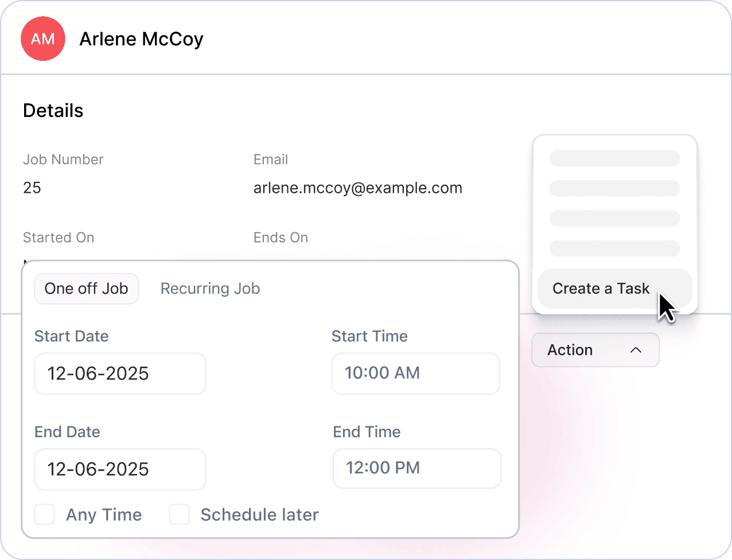Select the One off Job tab
732x560 pixels.
(x=87, y=289)
